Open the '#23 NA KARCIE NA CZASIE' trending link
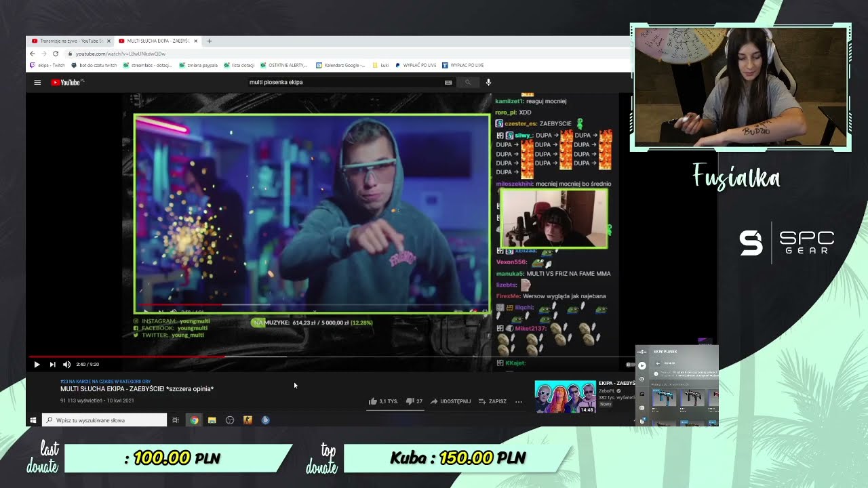 pos(105,382)
